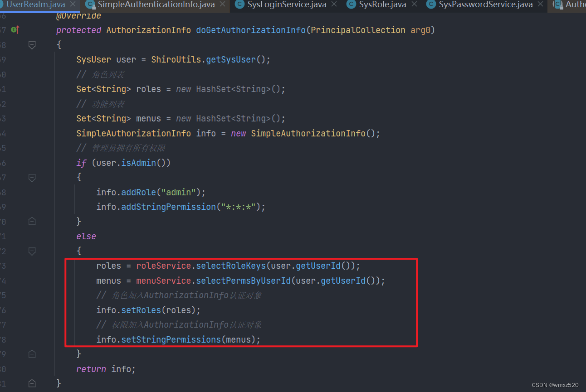Screen dimensions: 586x392
Task: Click the doGetAuthorizationInfo method name
Action: coord(251,30)
